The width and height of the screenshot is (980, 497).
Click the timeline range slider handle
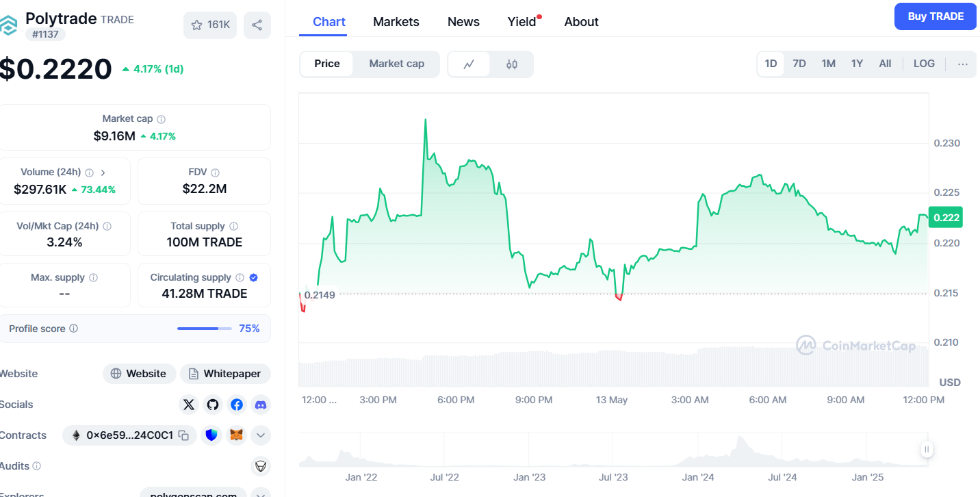point(927,450)
